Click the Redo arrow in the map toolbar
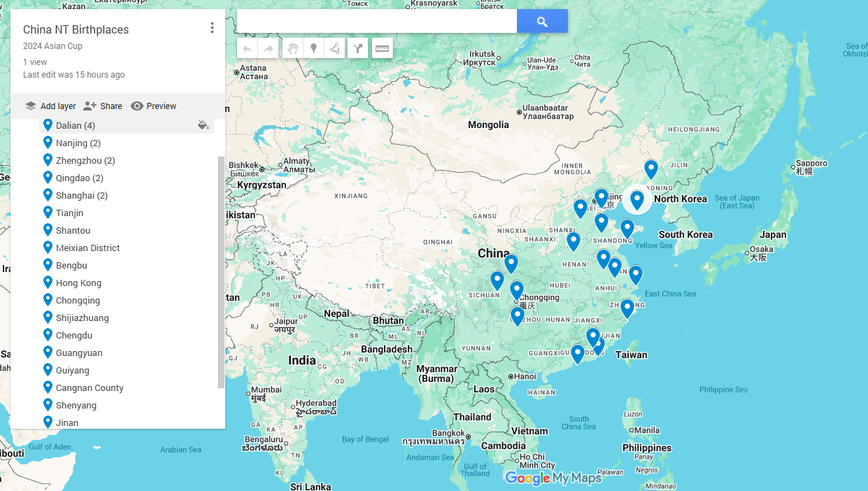This screenshot has width=868, height=491. (269, 48)
